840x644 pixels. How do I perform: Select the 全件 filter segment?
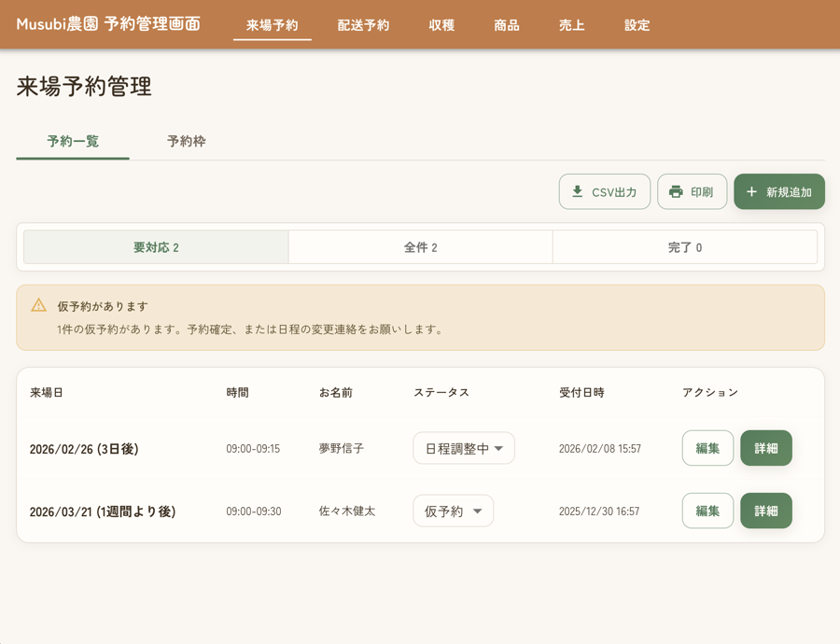click(421, 246)
